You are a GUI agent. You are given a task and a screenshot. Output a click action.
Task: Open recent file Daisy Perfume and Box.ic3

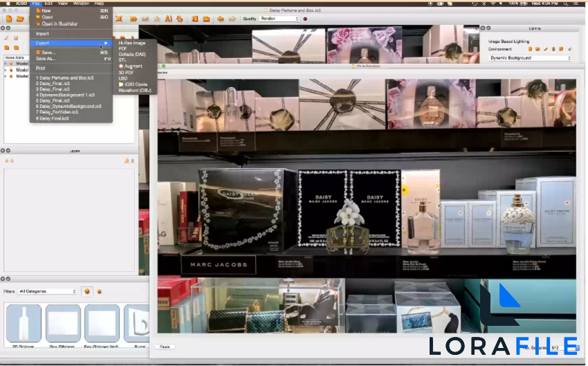[64, 78]
